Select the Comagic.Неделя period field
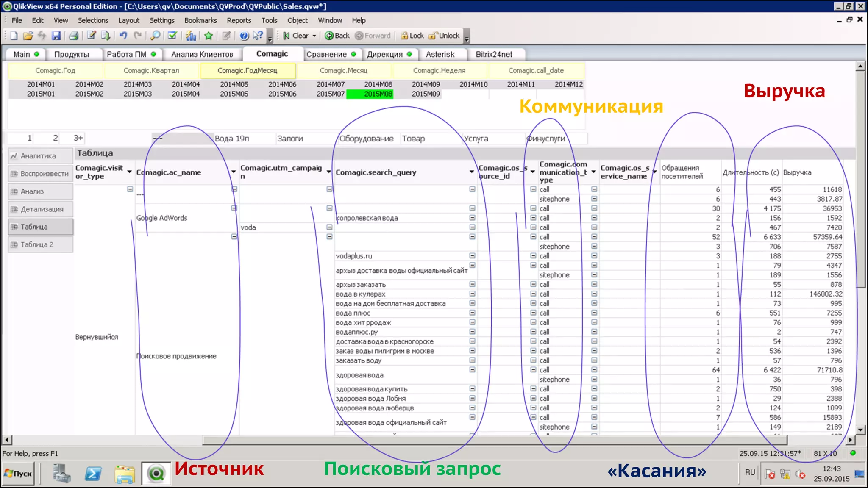Viewport: 868px width, 488px height. coord(439,70)
